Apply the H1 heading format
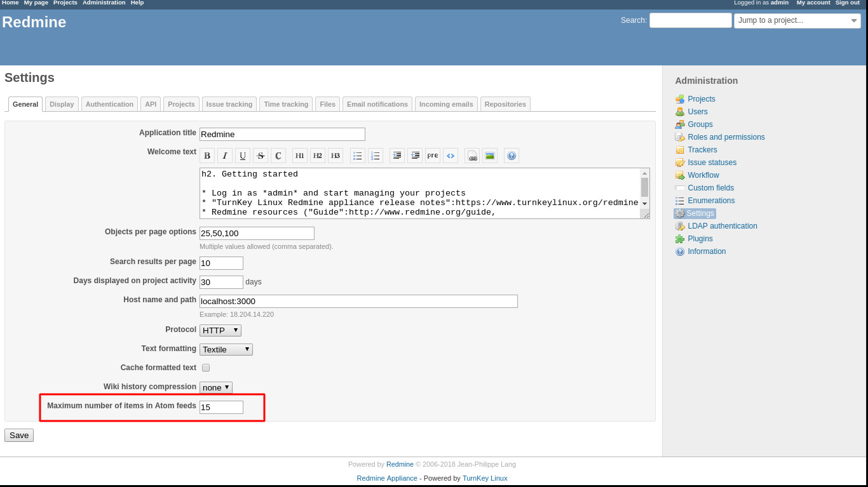The height and width of the screenshot is (487, 868). [299, 155]
